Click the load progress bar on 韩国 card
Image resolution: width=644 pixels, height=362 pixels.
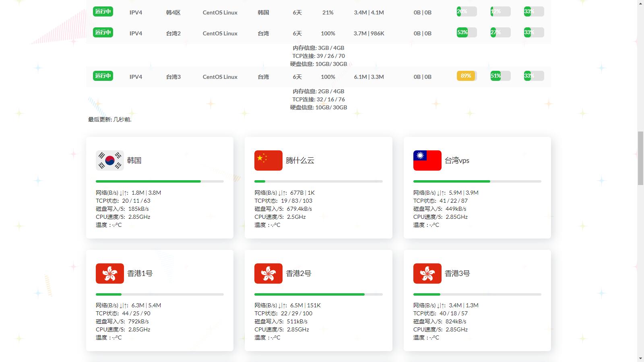click(x=159, y=181)
